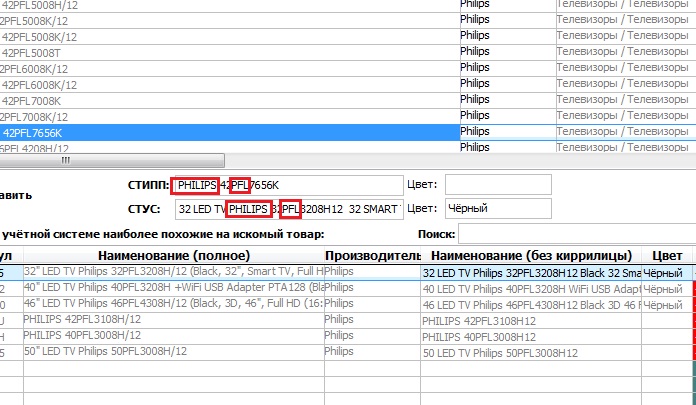The height and width of the screenshot is (405, 696).
Task: Click the non-Cyrillic cell PHILIPS 42PFL3108H12
Action: click(531, 321)
